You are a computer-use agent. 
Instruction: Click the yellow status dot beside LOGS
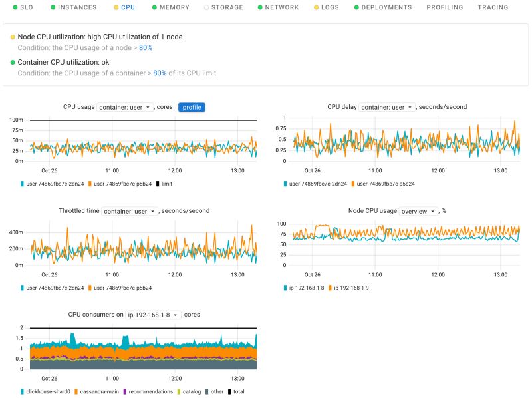pyautogui.click(x=315, y=7)
